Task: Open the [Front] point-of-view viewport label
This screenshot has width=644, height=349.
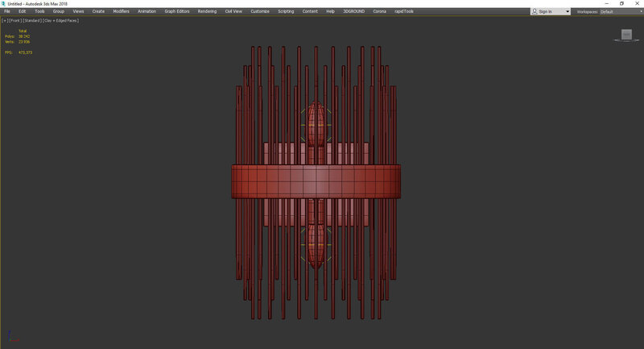Action: pyautogui.click(x=14, y=20)
